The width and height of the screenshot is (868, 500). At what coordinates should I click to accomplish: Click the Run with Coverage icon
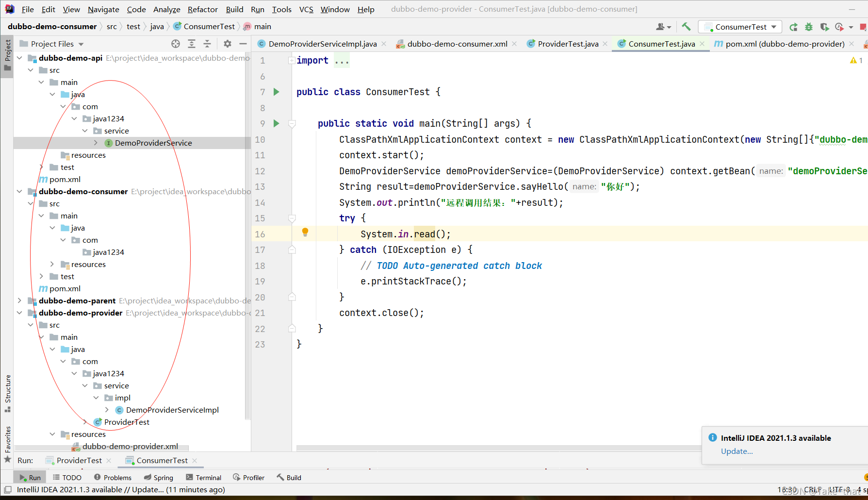(x=824, y=27)
